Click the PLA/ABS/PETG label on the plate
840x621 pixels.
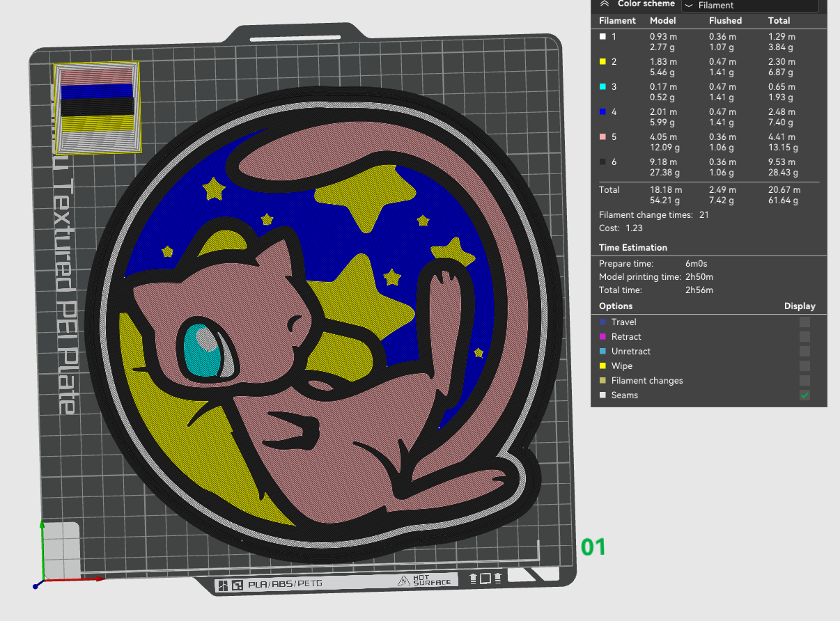285,584
